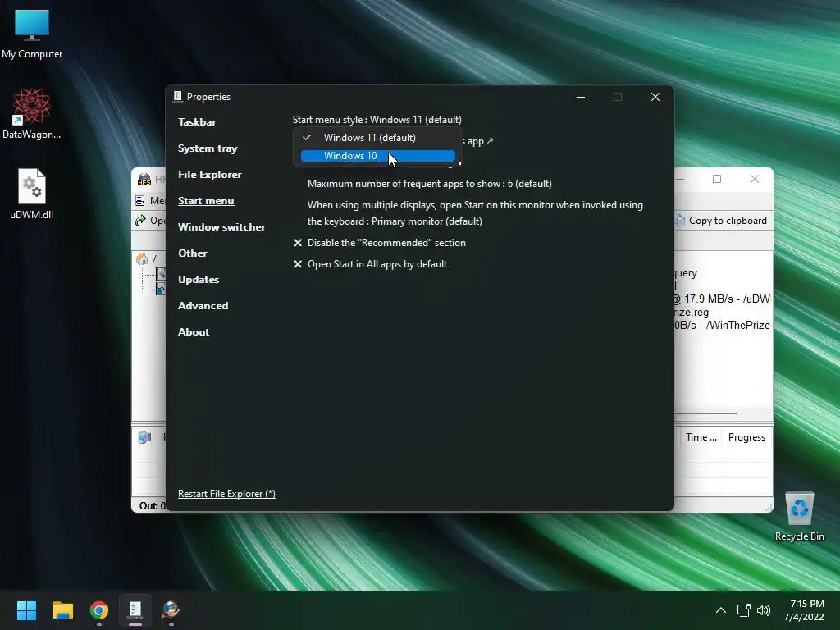Click the Properties window title icon
This screenshot has height=630, width=840.
[177, 97]
